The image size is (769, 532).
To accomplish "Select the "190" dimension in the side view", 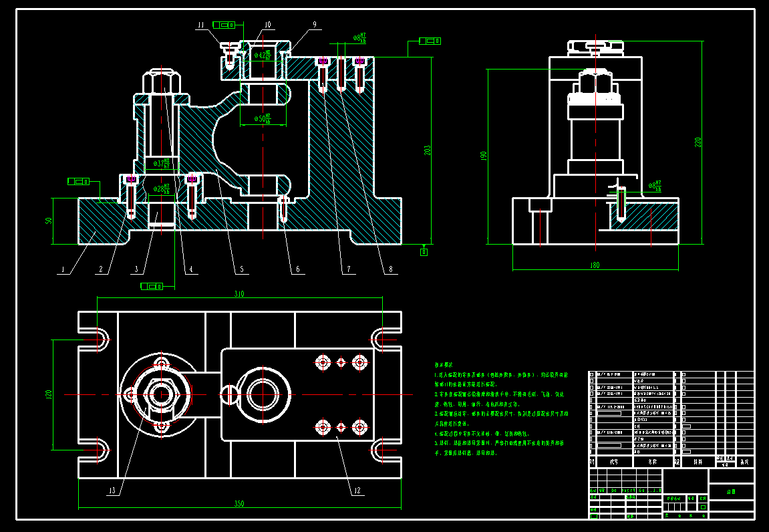I will coord(484,156).
